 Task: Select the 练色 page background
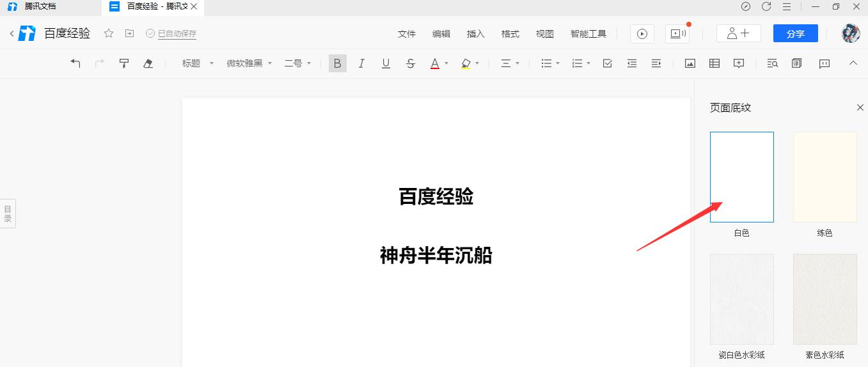[825, 177]
